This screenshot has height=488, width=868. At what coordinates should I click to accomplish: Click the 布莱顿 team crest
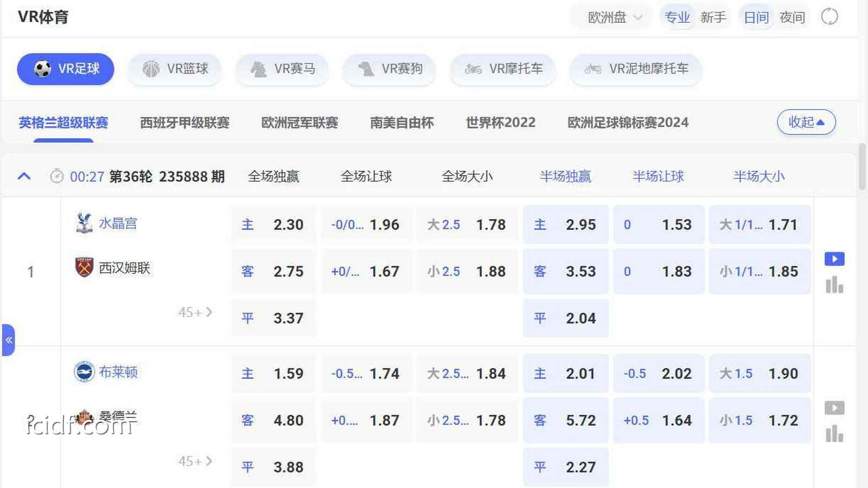tap(84, 372)
